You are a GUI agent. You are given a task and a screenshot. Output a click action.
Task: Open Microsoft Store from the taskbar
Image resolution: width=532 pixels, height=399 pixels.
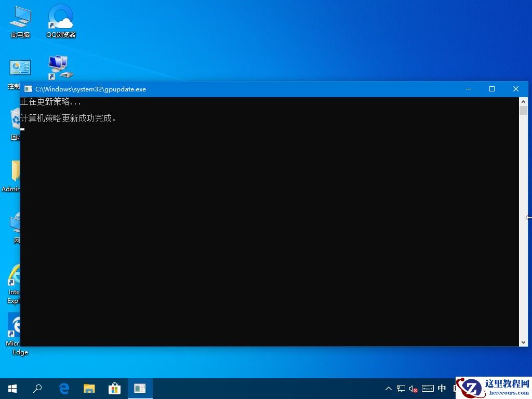[x=114, y=388]
